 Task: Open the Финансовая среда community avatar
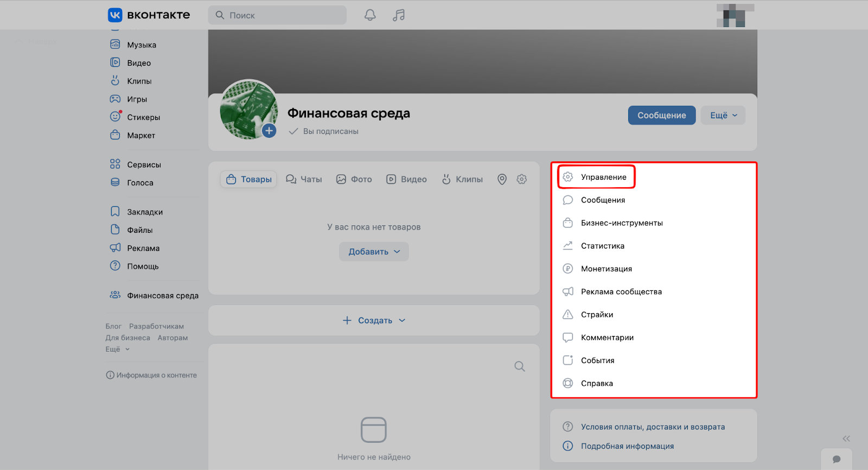click(x=249, y=109)
